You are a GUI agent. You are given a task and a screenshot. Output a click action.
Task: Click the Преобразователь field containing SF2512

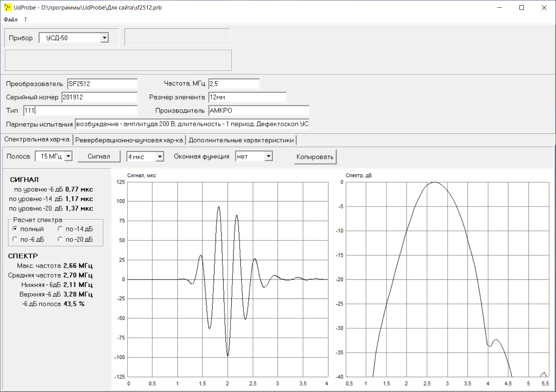tap(102, 84)
